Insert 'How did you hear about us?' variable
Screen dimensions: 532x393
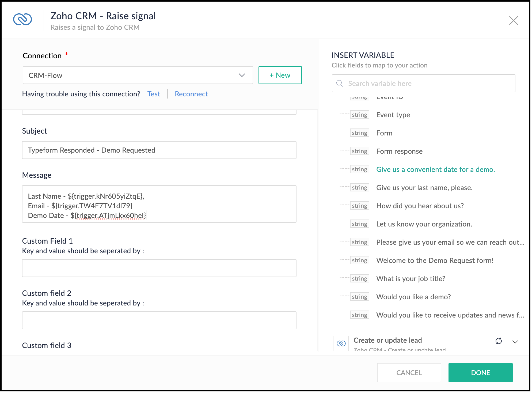tap(420, 206)
